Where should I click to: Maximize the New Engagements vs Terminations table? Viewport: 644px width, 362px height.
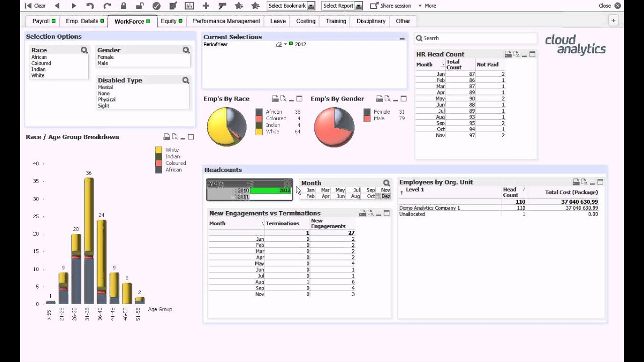click(x=386, y=213)
